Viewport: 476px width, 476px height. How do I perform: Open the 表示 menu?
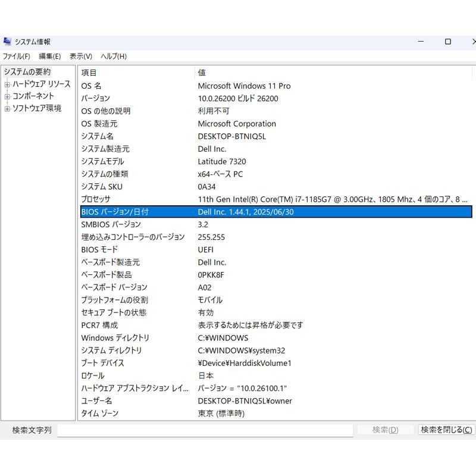tap(80, 56)
